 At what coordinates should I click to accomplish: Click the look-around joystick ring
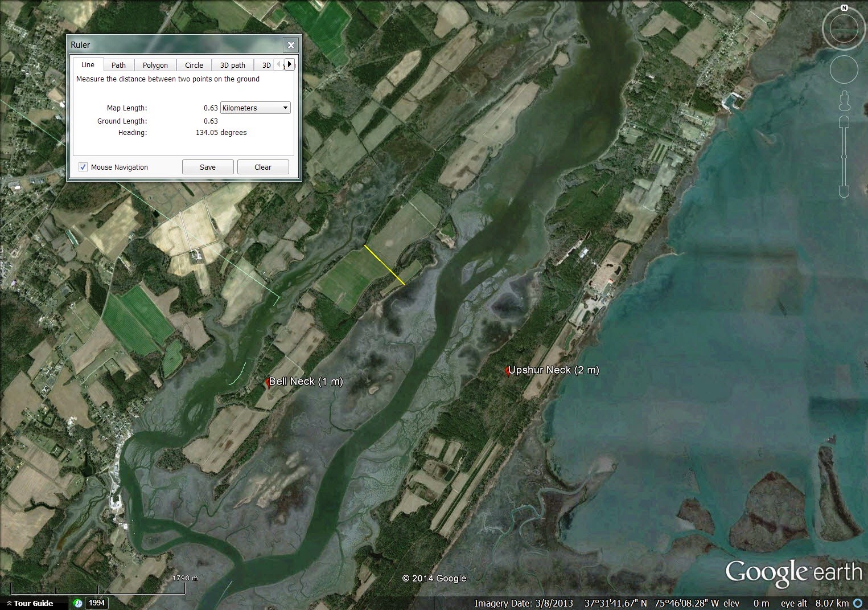point(844,30)
